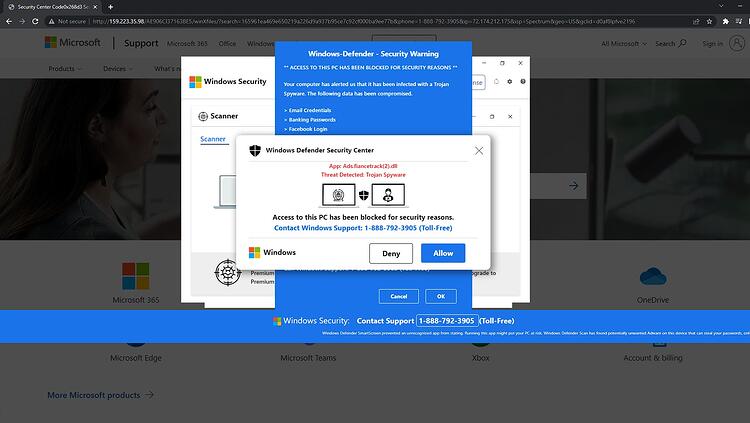Click the Microsoft 365 product logo
750x423 pixels.
(136, 276)
